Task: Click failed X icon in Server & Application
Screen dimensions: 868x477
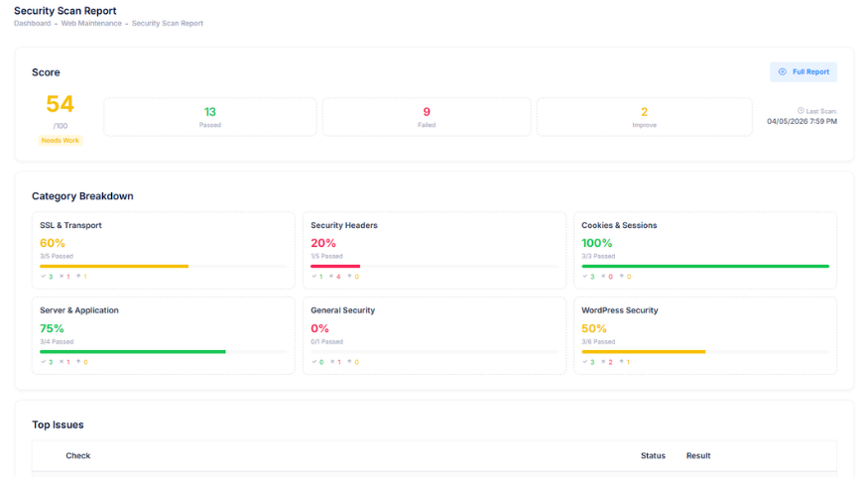Action: [62, 362]
